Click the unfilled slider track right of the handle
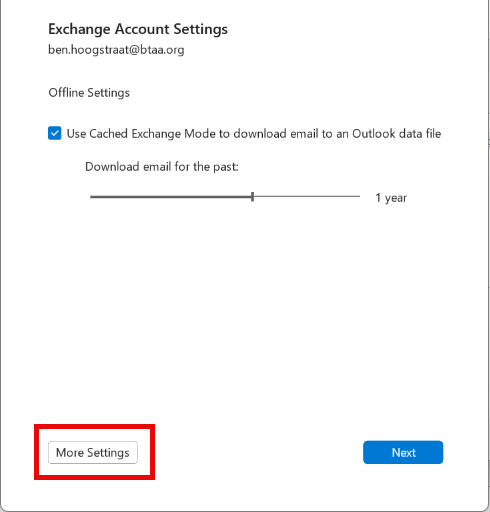This screenshot has height=512, width=490. [x=307, y=197]
